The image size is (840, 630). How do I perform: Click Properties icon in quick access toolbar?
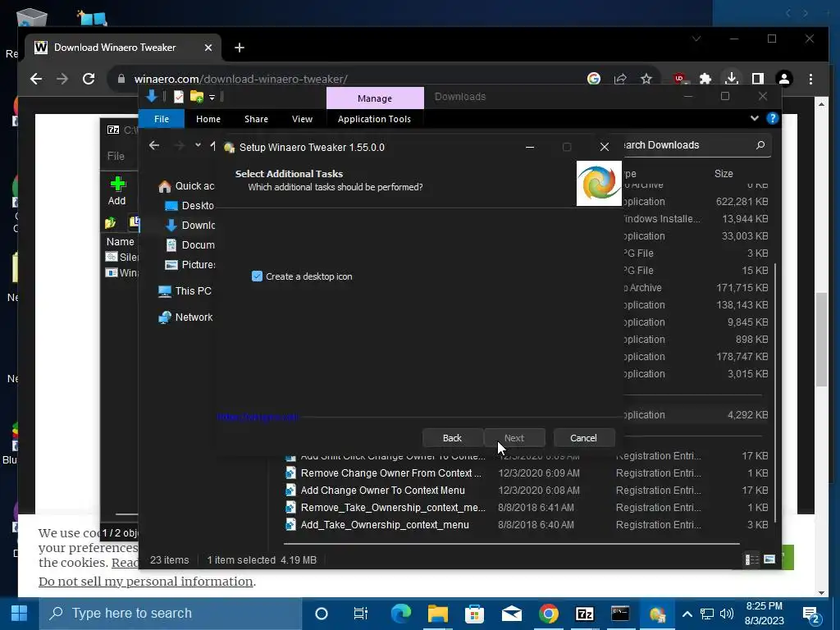pos(178,97)
